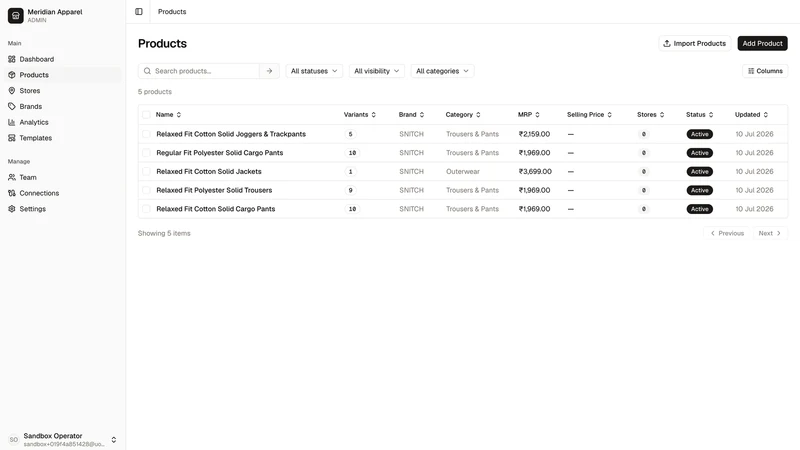Open Brands with the tag icon

(x=12, y=107)
